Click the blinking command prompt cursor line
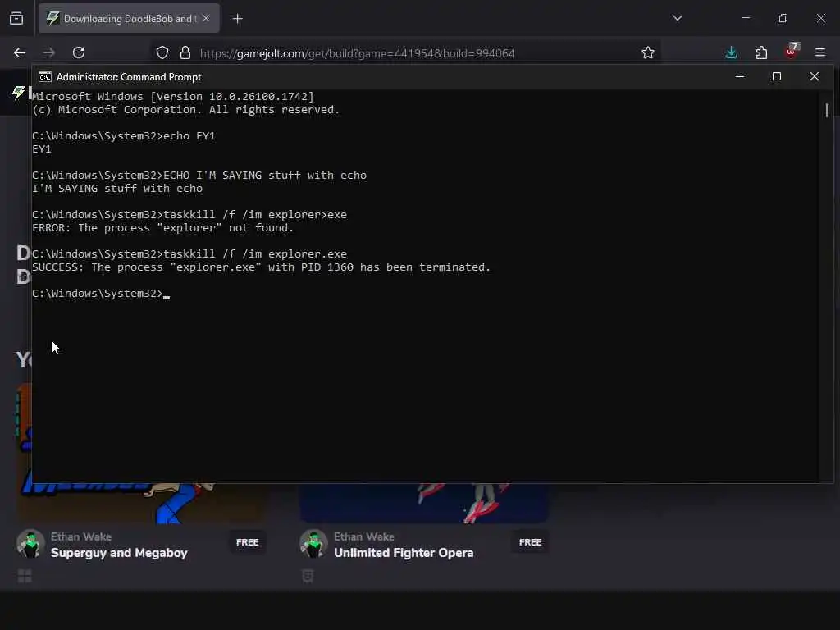Image resolution: width=840 pixels, height=630 pixels. click(101, 294)
